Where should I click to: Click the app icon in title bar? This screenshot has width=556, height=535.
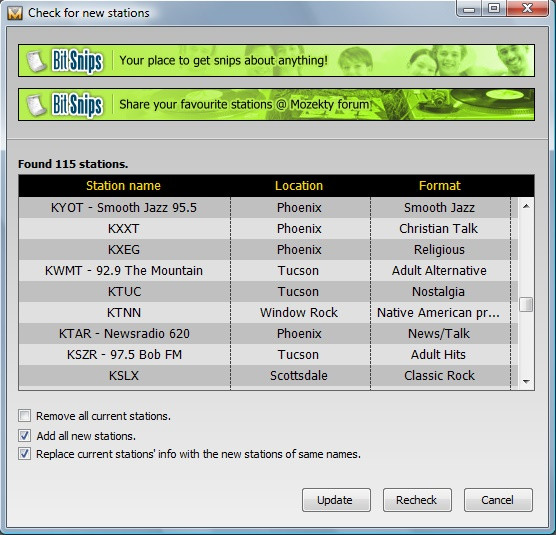[x=15, y=13]
